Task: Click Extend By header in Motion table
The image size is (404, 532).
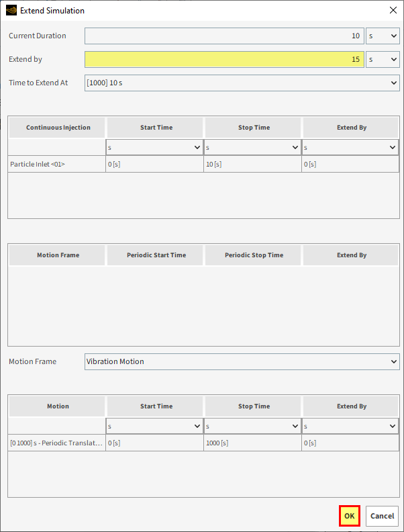Action: pos(350,406)
